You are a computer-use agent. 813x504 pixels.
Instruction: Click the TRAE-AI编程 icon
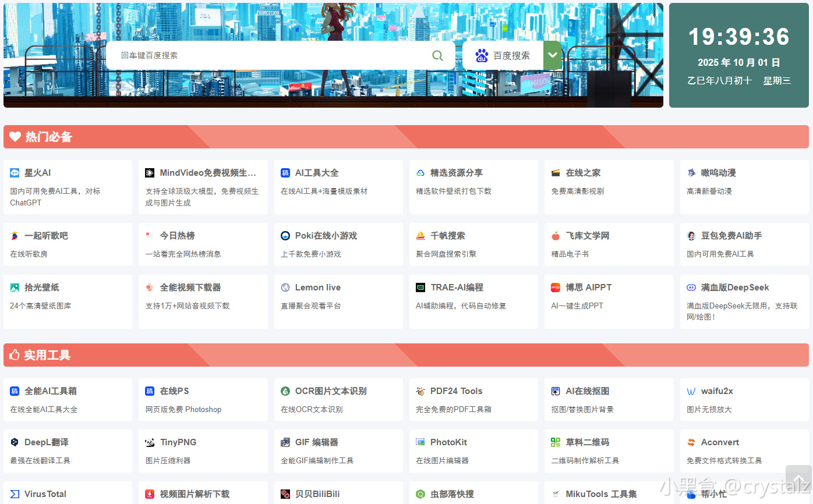tap(420, 288)
